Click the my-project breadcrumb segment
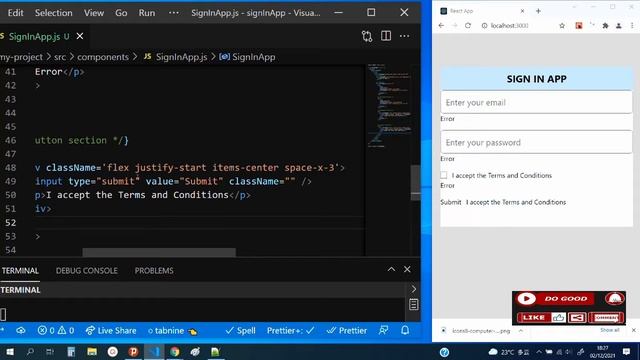 tap(21, 57)
